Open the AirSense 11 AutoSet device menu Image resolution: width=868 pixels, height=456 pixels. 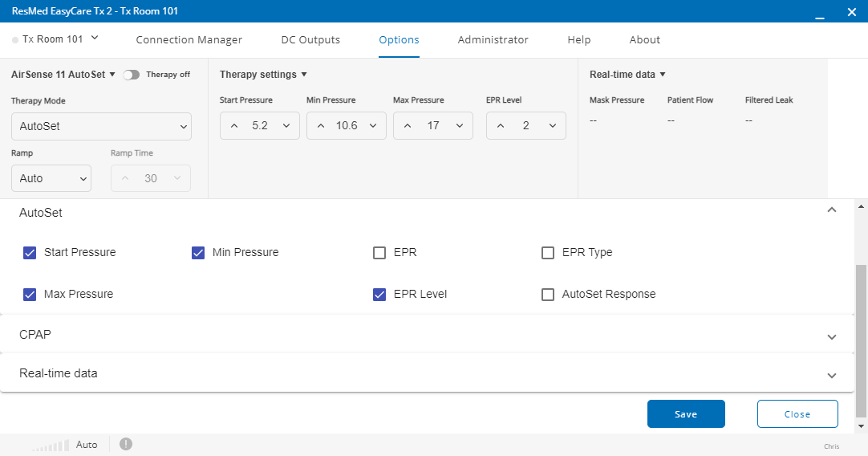point(63,74)
